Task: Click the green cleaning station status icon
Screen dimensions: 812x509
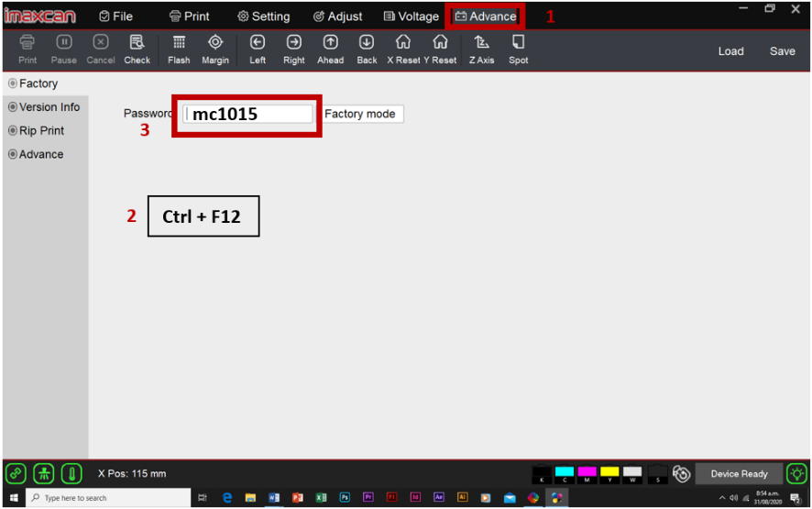Action: 44,473
